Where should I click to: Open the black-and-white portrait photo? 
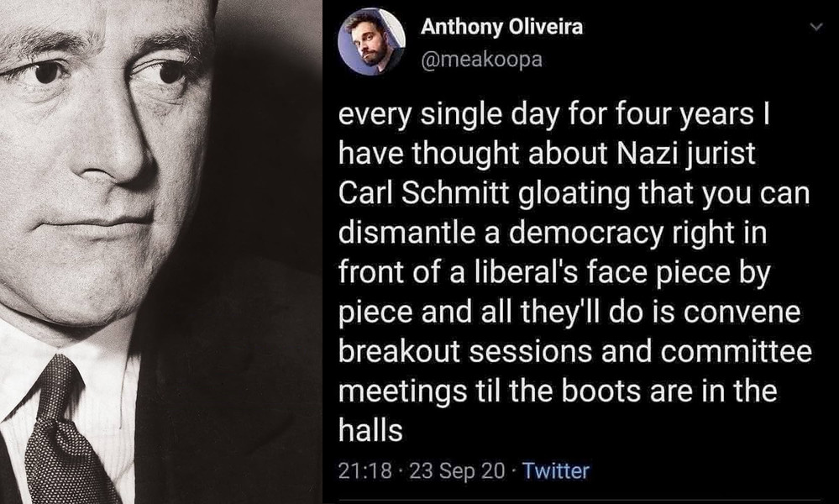coord(160,252)
